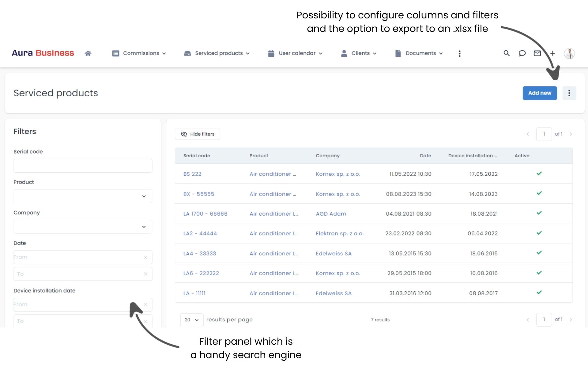
Task: Focus the Serial code filter input
Action: coord(83,166)
